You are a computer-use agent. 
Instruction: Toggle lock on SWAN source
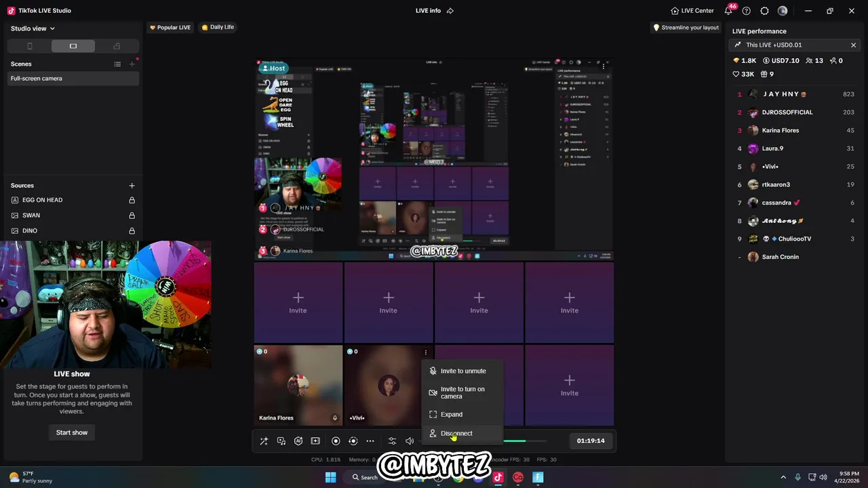coord(132,216)
